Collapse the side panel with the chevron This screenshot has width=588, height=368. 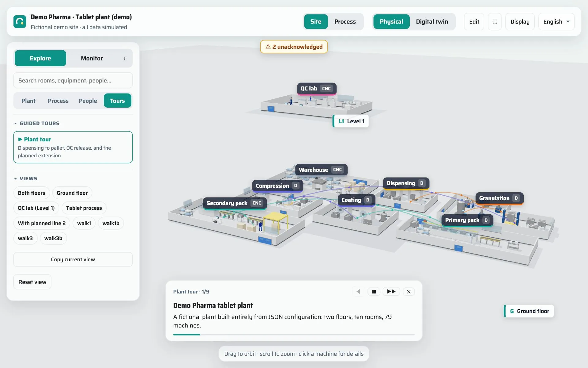click(x=124, y=59)
